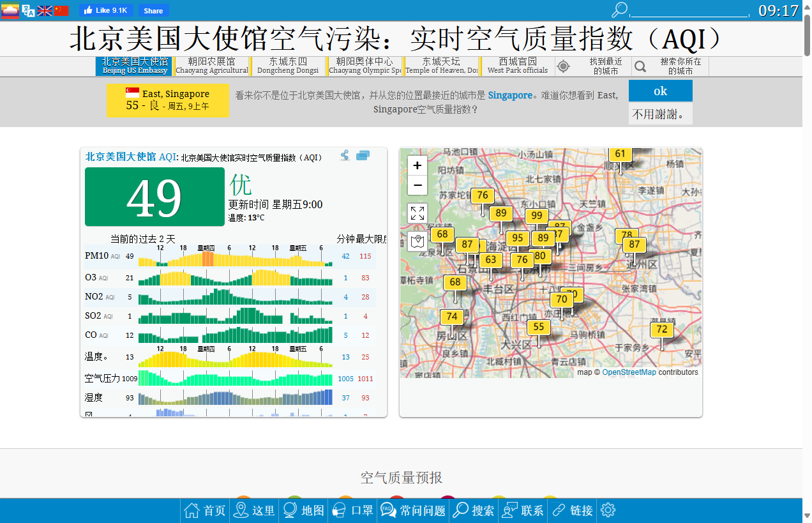Switch language using the UK flag icon
Image resolution: width=812 pixels, height=523 pixels.
pos(44,10)
